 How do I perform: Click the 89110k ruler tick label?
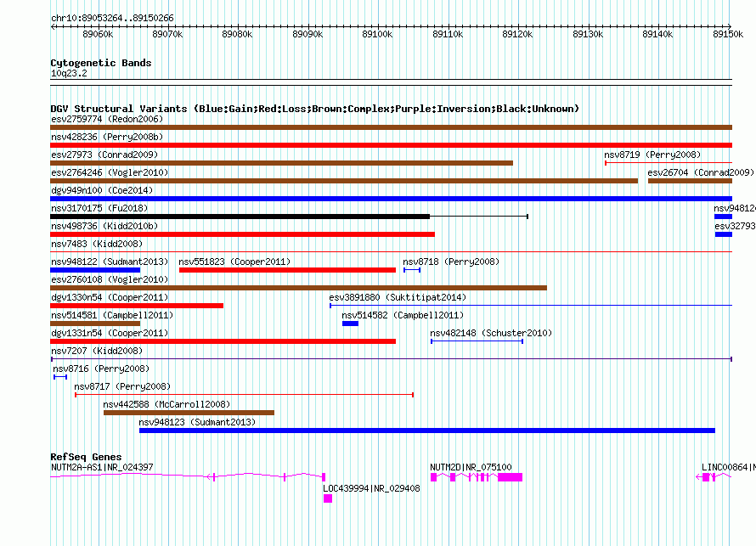pos(448,34)
